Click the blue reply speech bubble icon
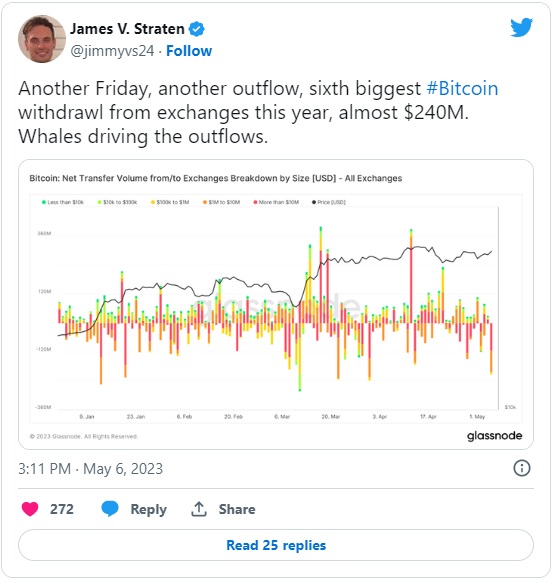This screenshot has width=553, height=582. pyautogui.click(x=110, y=509)
